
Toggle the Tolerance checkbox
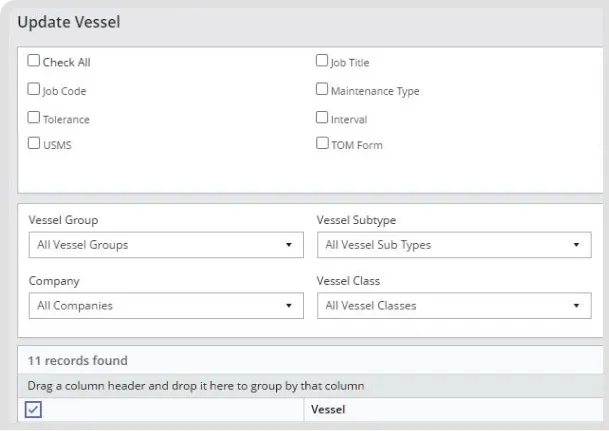[34, 118]
